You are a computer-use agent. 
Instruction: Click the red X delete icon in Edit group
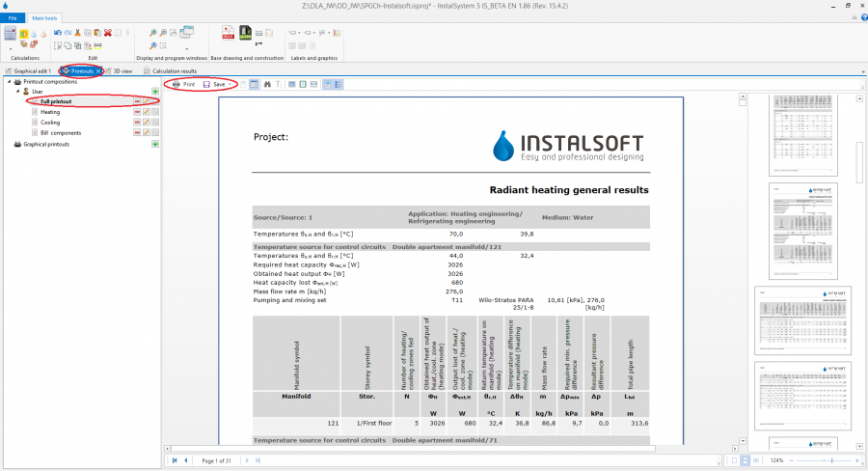[x=108, y=33]
